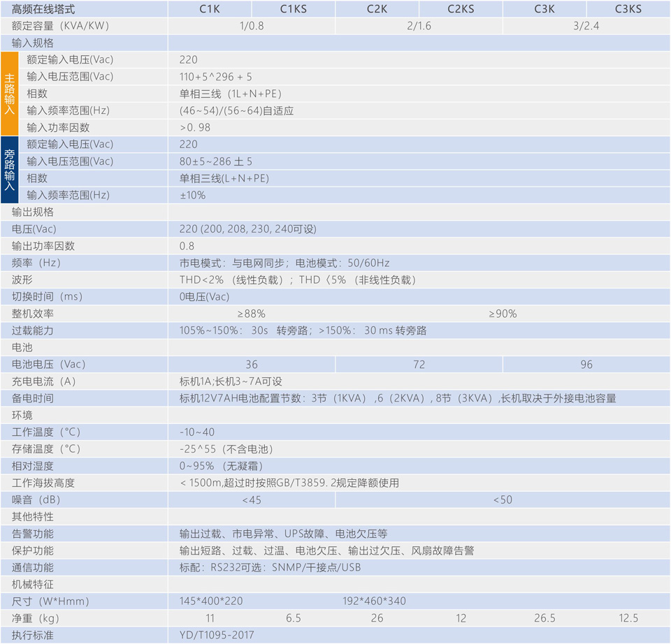Click the 192*460*340 dimension value
The image size is (671, 644).
click(x=375, y=601)
